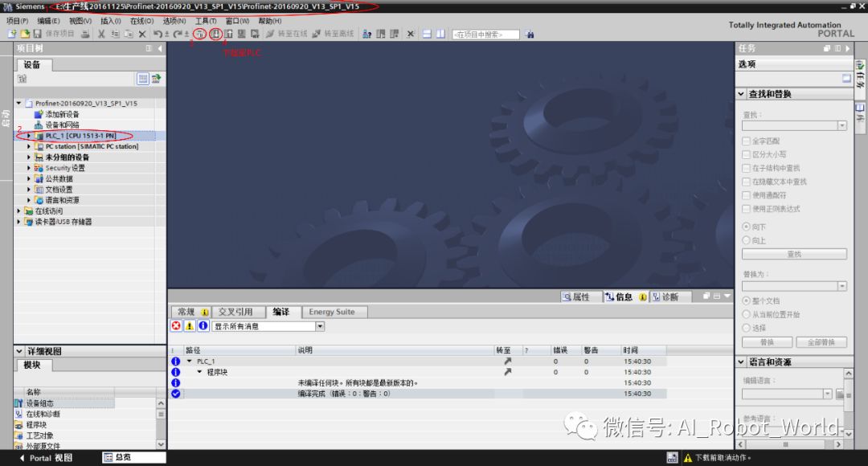Screen dimensions: 868x466
Task: Filter messages by errors red icon
Action: click(x=176, y=326)
